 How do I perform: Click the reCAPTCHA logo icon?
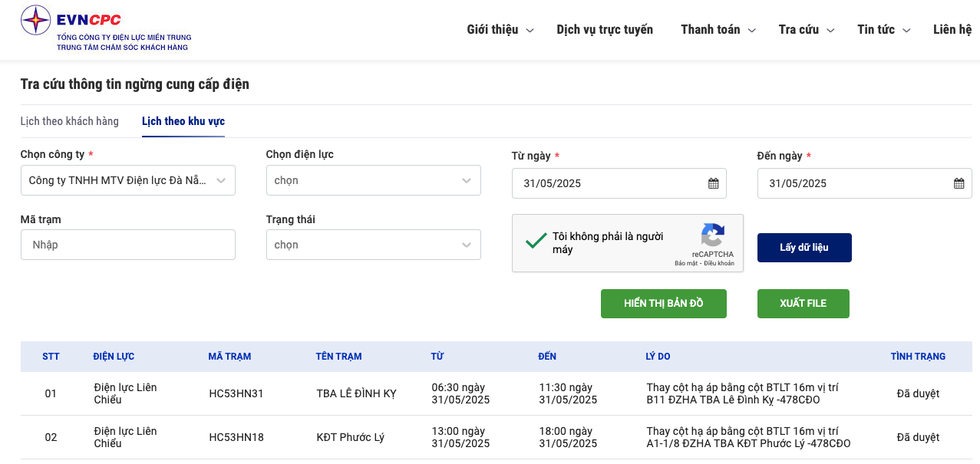pos(712,235)
